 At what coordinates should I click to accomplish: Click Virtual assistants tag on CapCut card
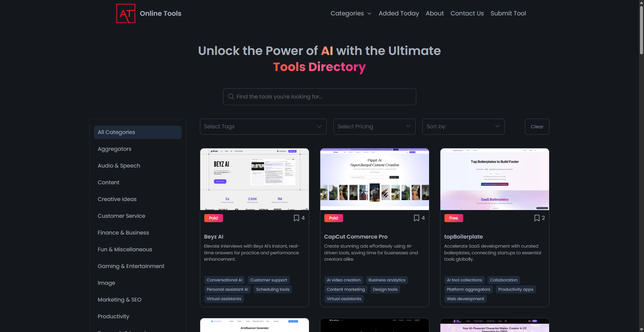pos(344,299)
